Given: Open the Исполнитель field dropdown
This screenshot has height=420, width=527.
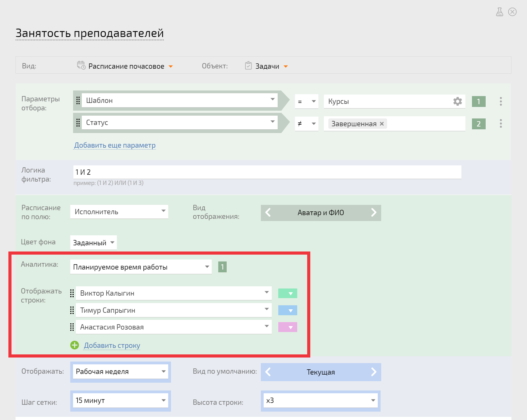Looking at the screenshot, I should pyautogui.click(x=119, y=212).
